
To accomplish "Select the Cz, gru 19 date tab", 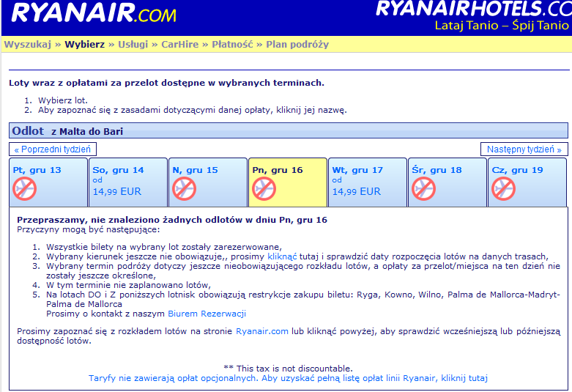I will [x=527, y=182].
